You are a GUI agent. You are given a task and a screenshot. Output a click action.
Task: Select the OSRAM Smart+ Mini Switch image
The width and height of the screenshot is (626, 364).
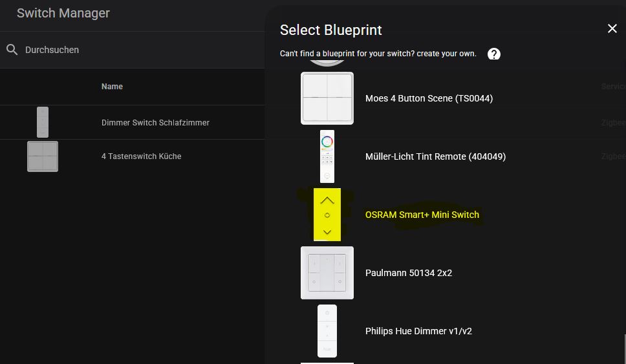click(327, 215)
